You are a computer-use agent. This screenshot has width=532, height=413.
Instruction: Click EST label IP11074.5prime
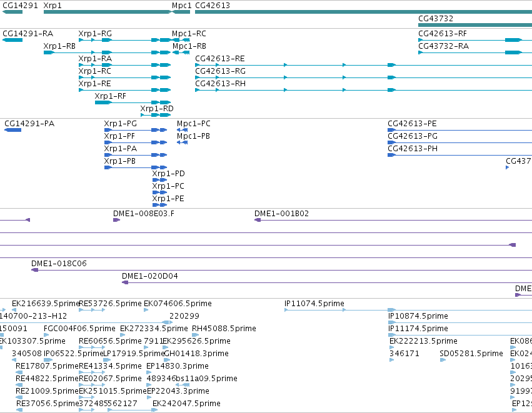(x=314, y=304)
